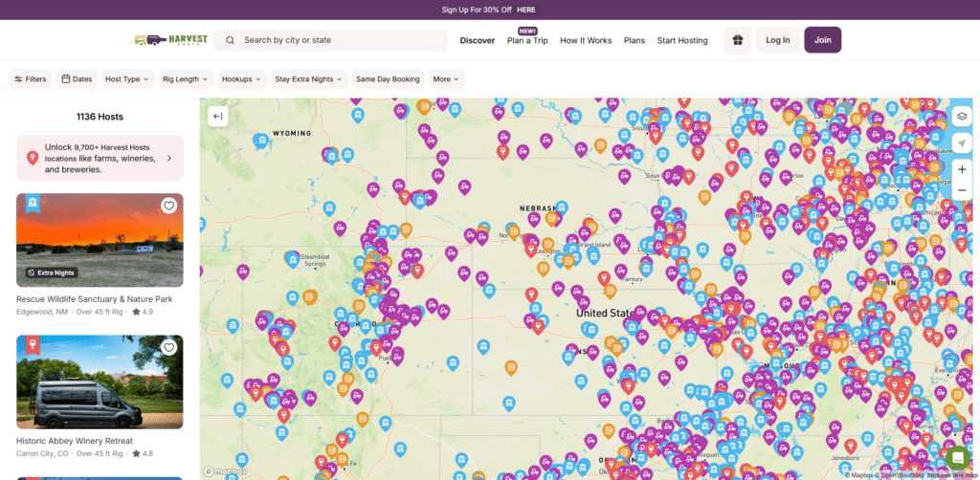Collapse the host list side panel
Image resolution: width=980 pixels, height=480 pixels.
coord(218,117)
